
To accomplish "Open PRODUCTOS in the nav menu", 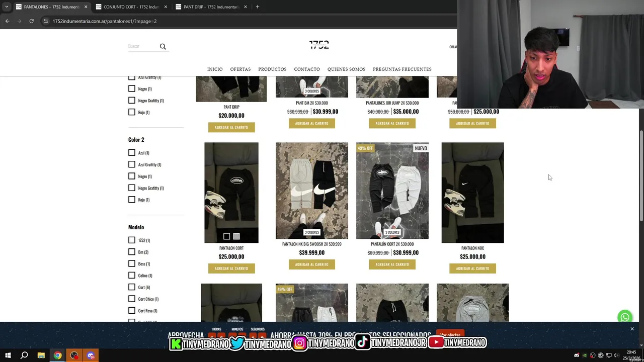I will pyautogui.click(x=272, y=69).
